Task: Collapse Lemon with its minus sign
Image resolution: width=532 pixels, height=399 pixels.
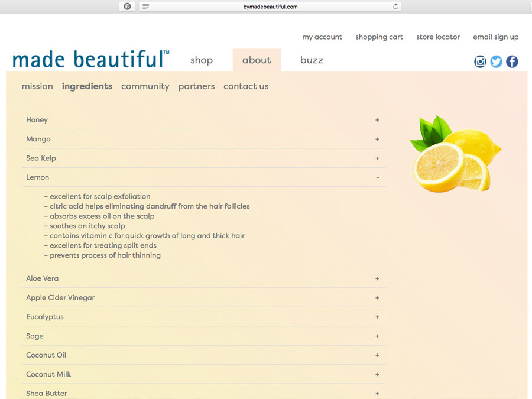Action: pos(377,177)
